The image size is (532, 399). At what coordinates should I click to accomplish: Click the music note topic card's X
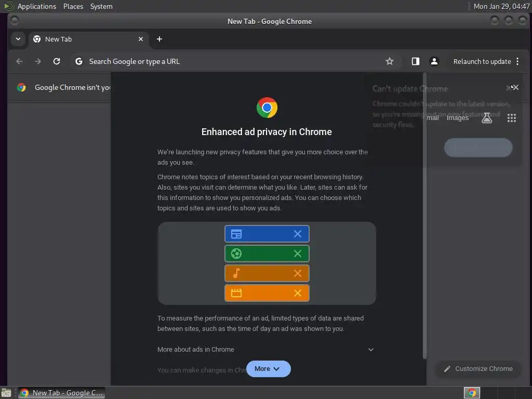tap(298, 273)
